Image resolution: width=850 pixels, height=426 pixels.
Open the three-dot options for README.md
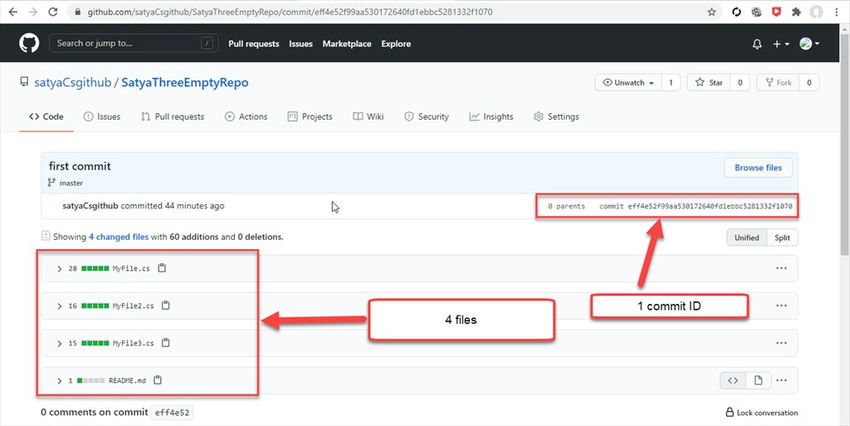(x=781, y=380)
